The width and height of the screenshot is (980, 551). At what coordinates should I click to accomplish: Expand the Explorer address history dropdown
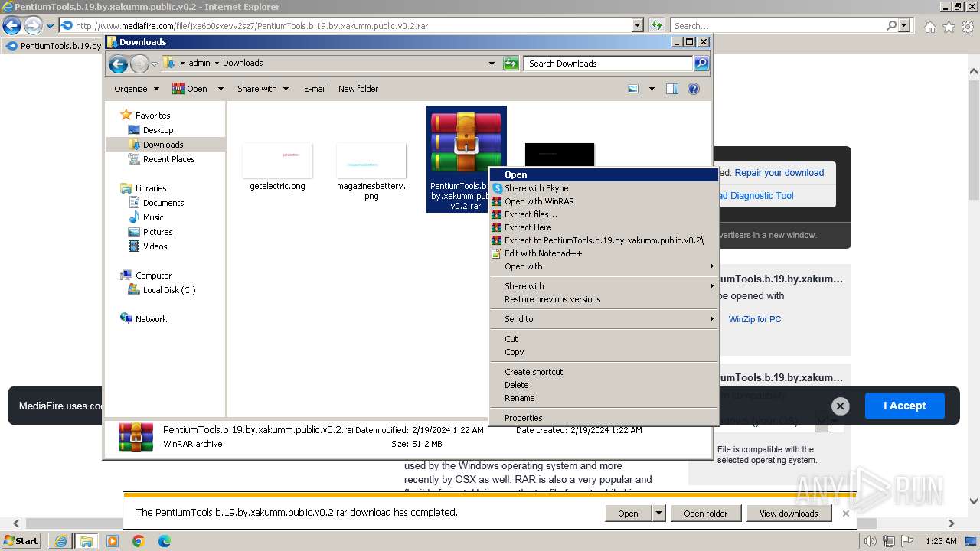pyautogui.click(x=492, y=64)
